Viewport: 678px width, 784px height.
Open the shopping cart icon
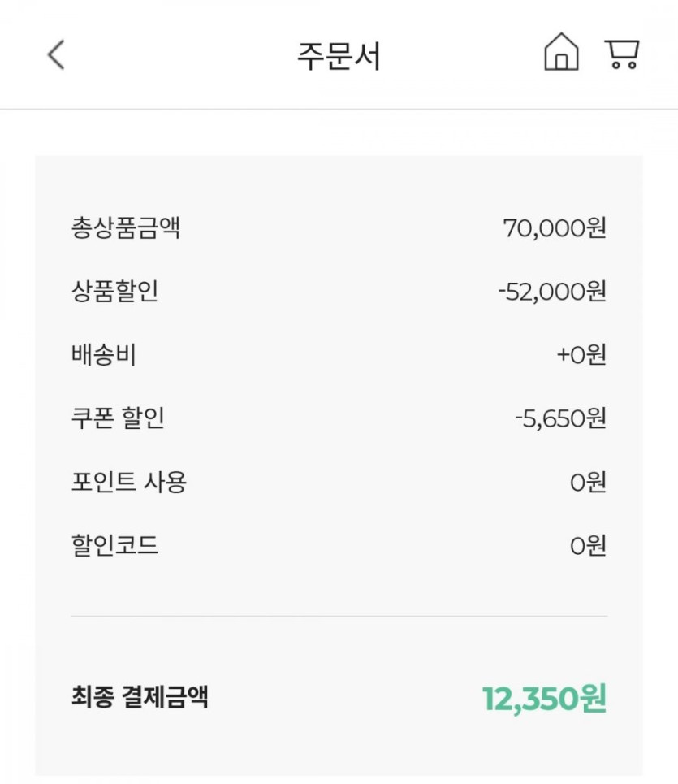coord(622,54)
